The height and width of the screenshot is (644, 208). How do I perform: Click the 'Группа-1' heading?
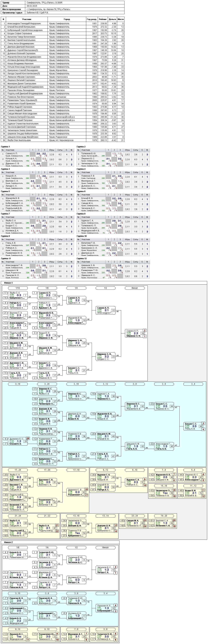click(x=6, y=147)
